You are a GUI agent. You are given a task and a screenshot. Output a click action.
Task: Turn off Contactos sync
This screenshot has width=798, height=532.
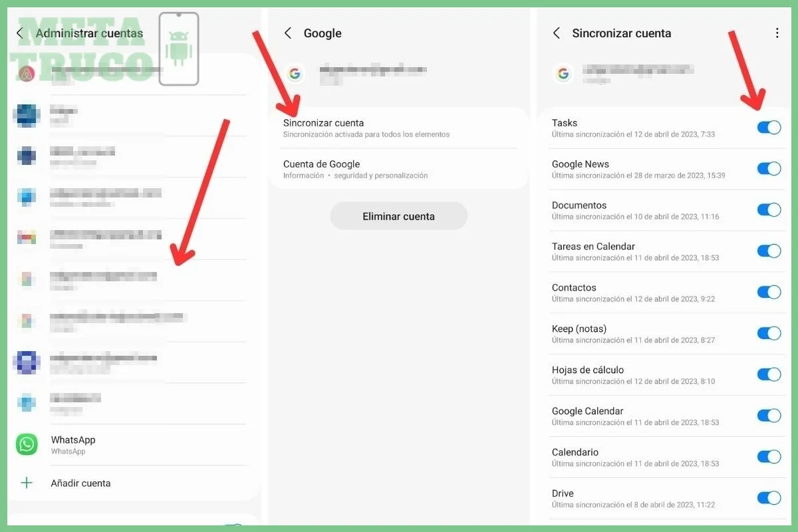coord(769,292)
